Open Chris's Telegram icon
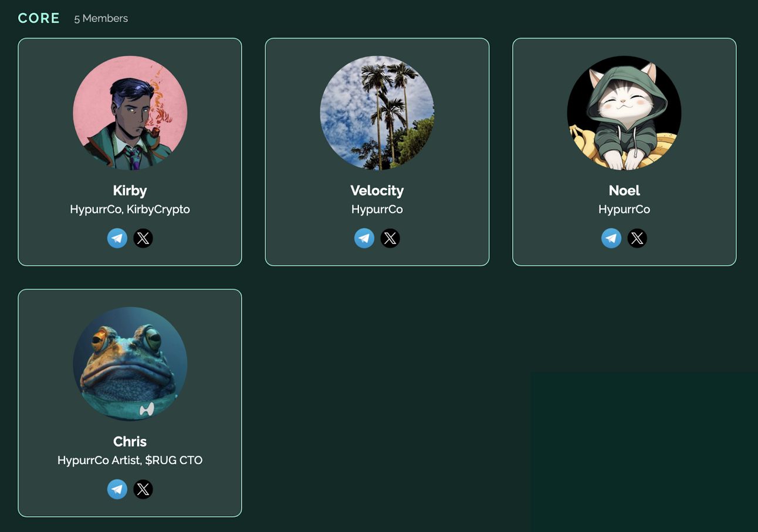This screenshot has height=532, width=758. coord(117,489)
